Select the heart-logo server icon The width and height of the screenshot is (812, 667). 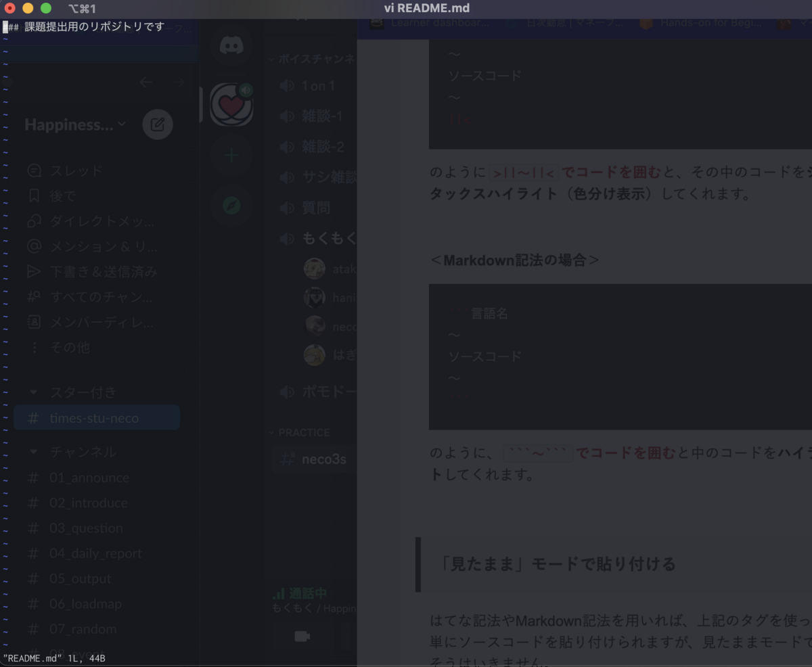tap(231, 103)
